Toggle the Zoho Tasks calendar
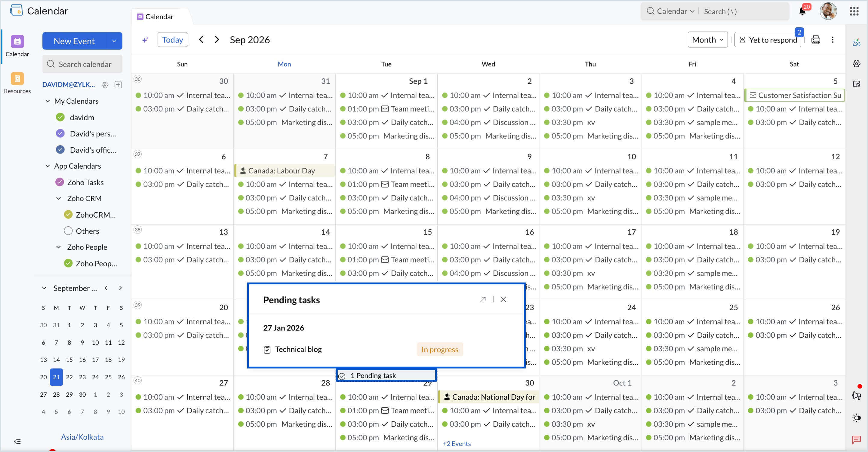Screen dimensions: 868x452 59,182
